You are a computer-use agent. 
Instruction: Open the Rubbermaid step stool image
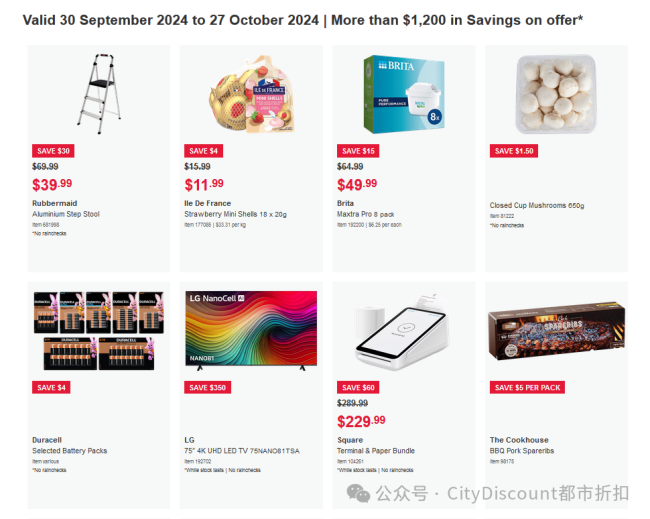click(99, 94)
